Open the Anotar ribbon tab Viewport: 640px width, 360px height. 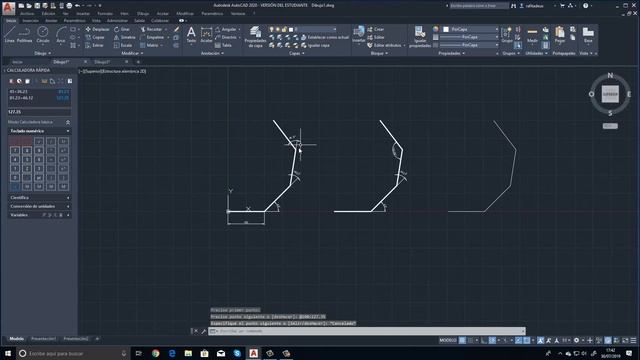pos(51,20)
